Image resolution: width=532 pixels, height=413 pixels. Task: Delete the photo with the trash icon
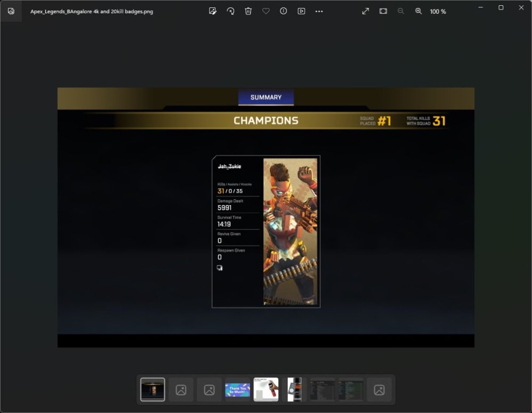tap(248, 11)
